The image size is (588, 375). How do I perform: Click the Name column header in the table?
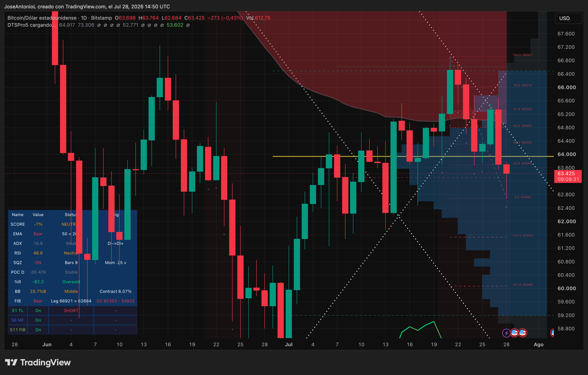pos(18,215)
